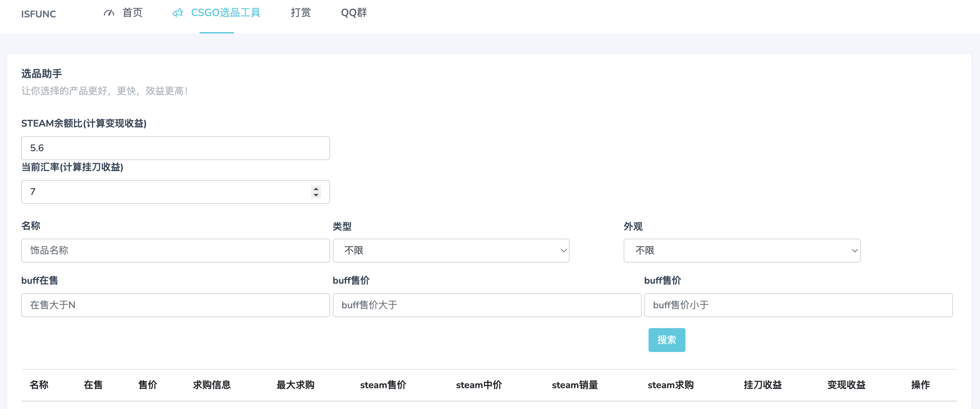
Task: Click the steam销量 column header
Action: click(575, 385)
